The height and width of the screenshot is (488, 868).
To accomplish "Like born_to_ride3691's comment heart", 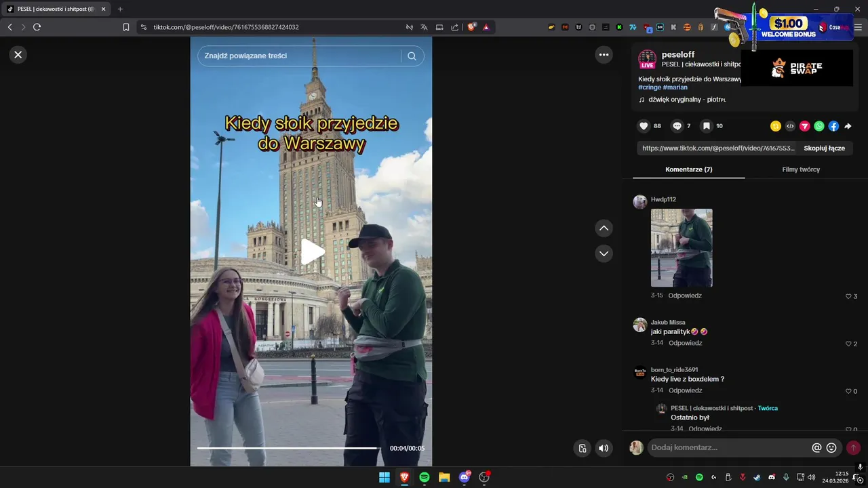I will [848, 391].
